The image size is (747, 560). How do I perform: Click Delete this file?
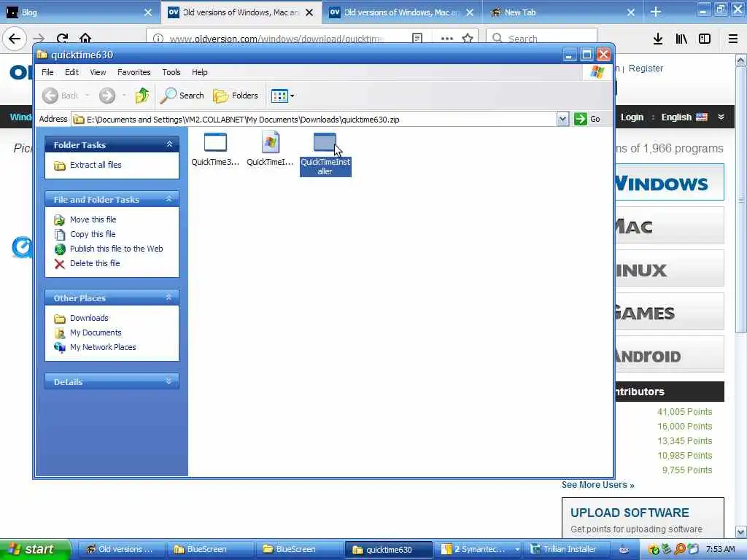click(95, 263)
